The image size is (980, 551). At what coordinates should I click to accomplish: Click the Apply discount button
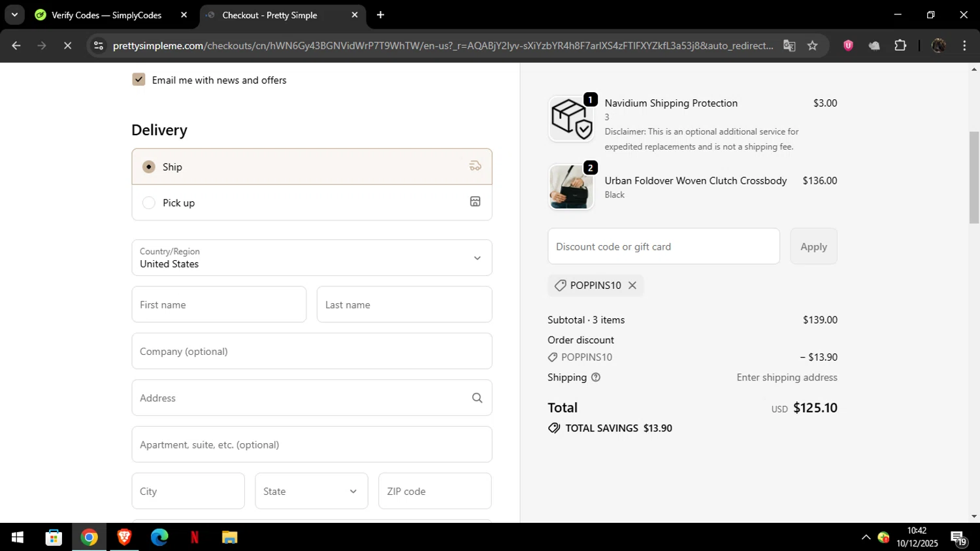coord(813,246)
